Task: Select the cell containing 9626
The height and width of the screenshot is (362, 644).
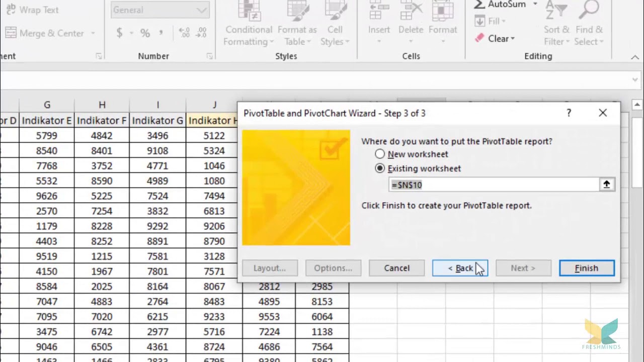Action: 47,196
